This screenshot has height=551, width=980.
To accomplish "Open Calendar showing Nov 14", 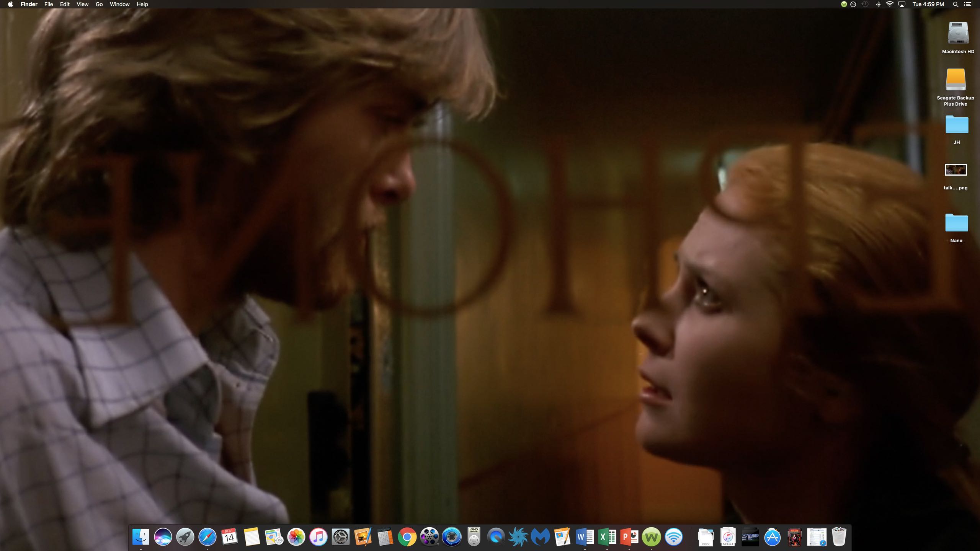I will click(229, 537).
